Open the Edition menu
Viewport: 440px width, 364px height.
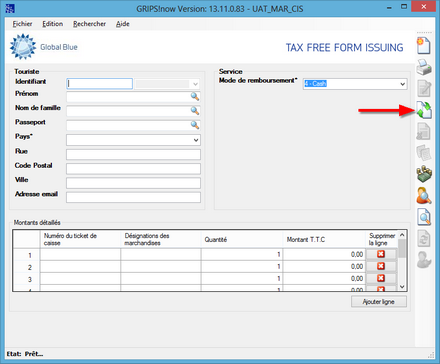pos(52,24)
